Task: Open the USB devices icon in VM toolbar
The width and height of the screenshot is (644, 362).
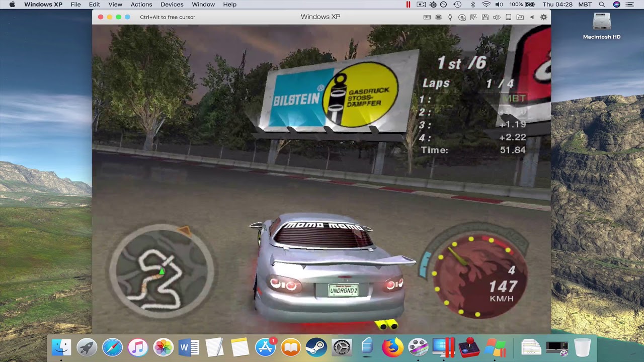Action: pyautogui.click(x=450, y=17)
